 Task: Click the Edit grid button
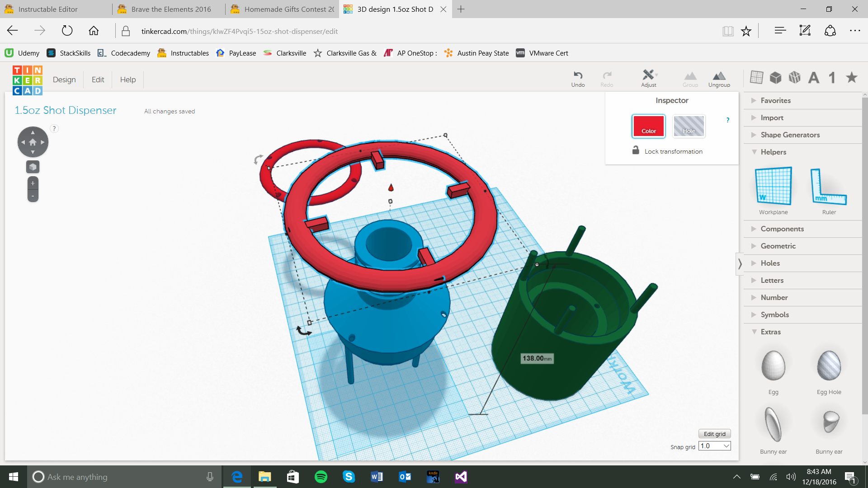(714, 434)
